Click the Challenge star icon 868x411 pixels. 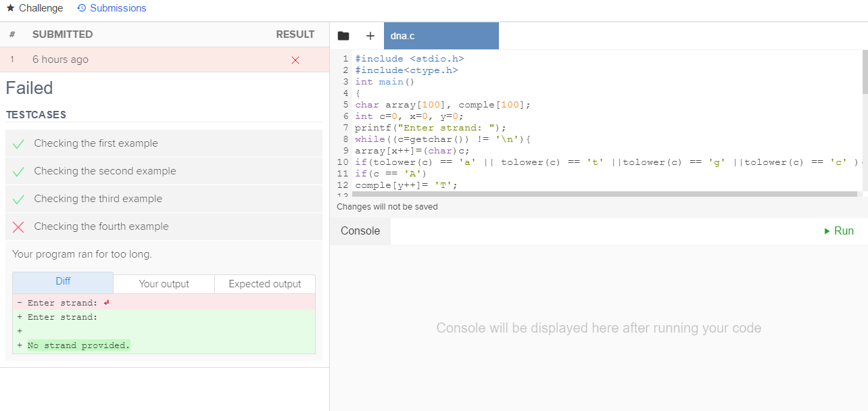(x=10, y=8)
